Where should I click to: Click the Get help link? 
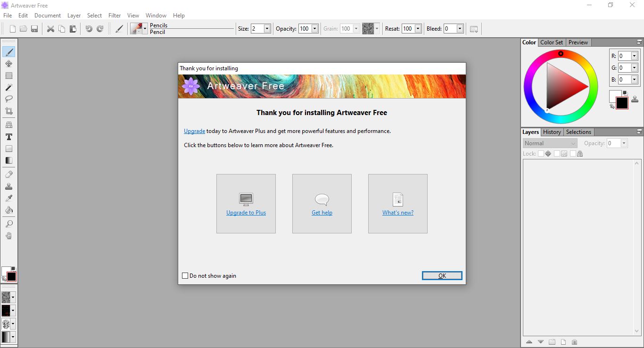[322, 213]
